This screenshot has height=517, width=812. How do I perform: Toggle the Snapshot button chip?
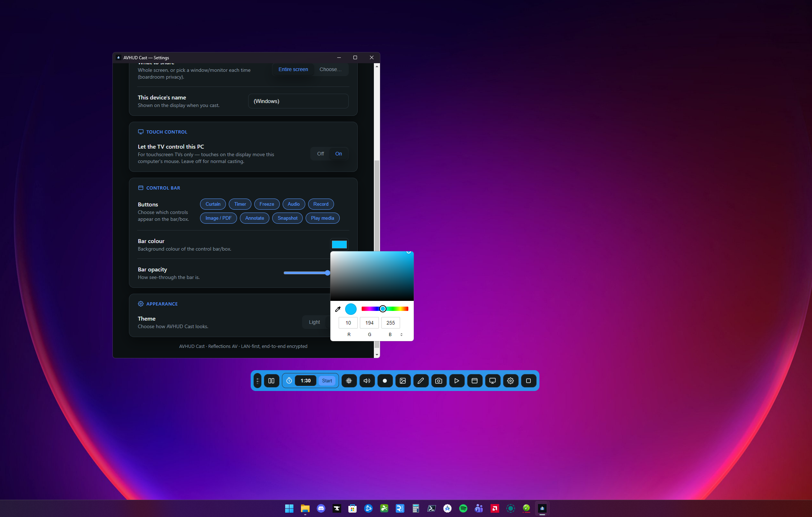click(288, 218)
